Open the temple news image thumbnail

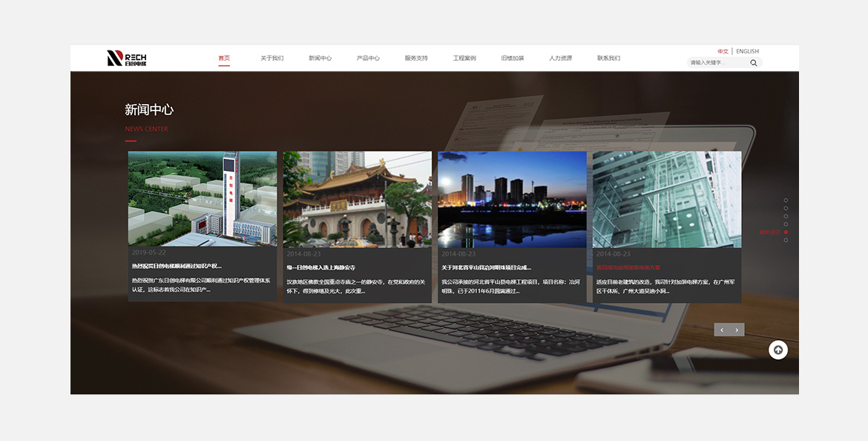pyautogui.click(x=357, y=199)
